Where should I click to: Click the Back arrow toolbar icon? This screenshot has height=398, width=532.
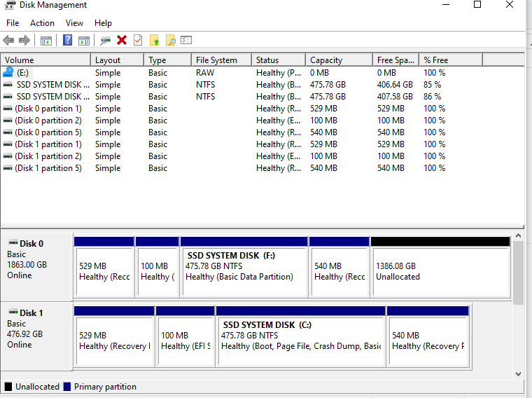8,41
